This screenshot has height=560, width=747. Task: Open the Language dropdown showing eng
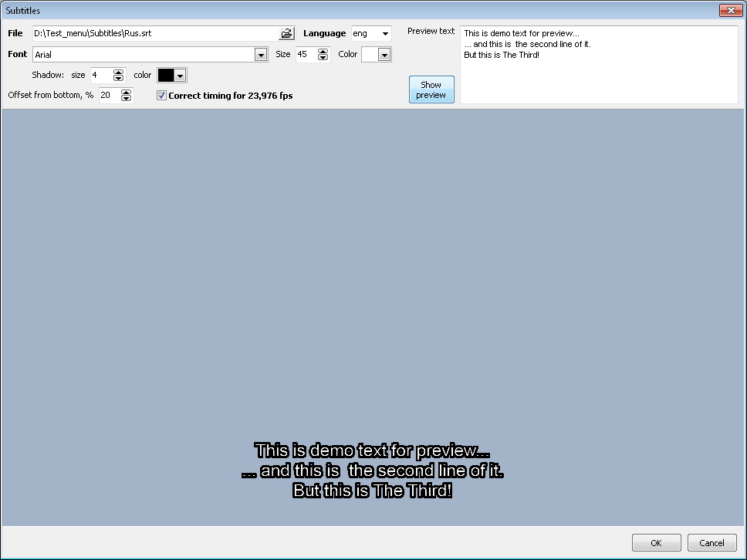[x=385, y=34]
